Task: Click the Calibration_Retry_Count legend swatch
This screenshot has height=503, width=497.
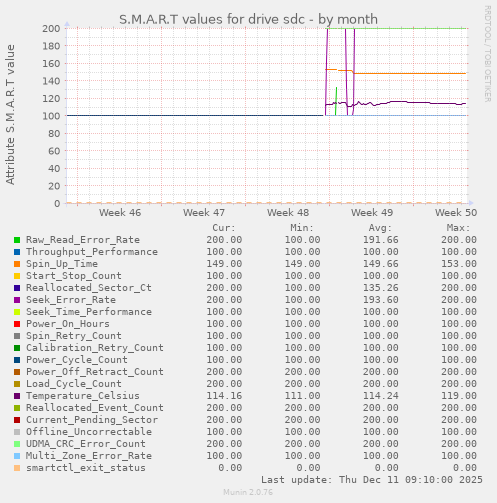Action: point(17,348)
